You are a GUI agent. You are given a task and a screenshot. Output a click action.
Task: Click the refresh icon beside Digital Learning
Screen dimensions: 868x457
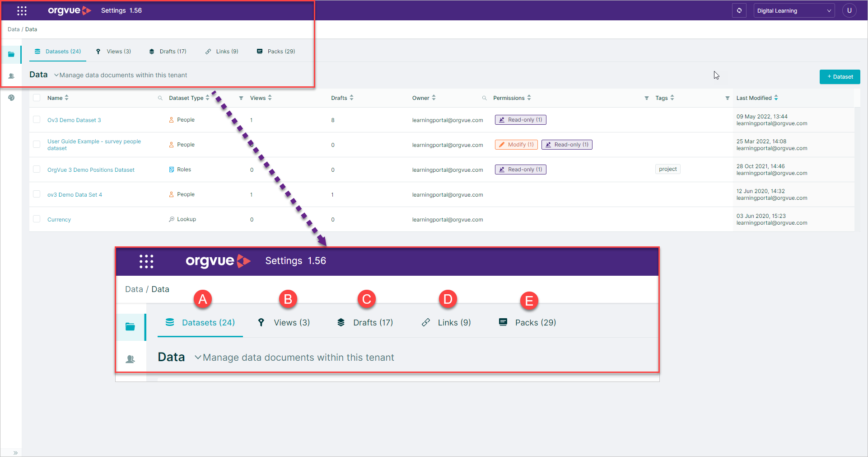pyautogui.click(x=739, y=10)
